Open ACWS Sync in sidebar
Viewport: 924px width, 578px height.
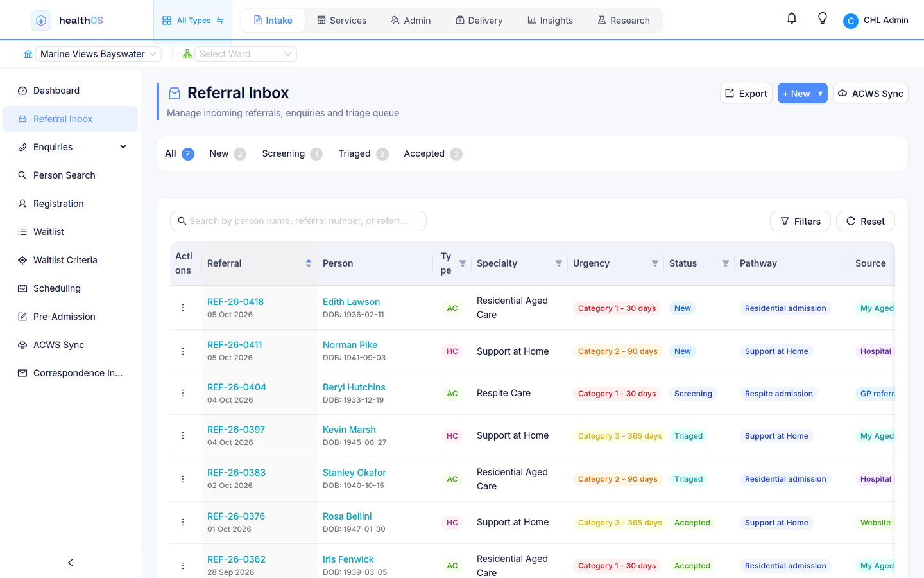tap(71, 345)
